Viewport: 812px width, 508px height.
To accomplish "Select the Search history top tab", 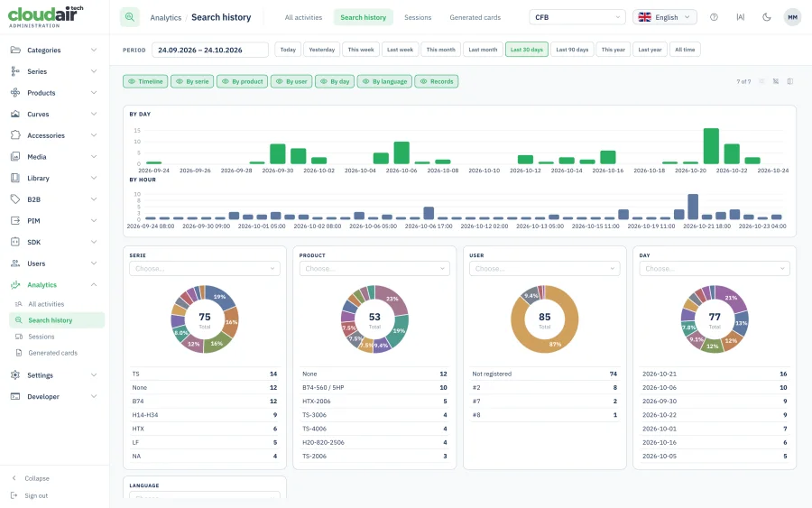I will [x=364, y=17].
